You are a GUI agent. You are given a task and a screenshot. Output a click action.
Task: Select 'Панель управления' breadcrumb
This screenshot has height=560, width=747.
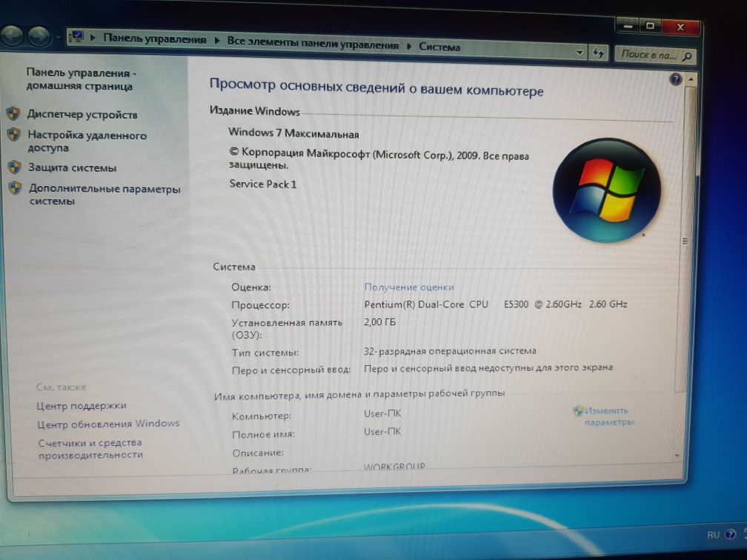tap(155, 39)
